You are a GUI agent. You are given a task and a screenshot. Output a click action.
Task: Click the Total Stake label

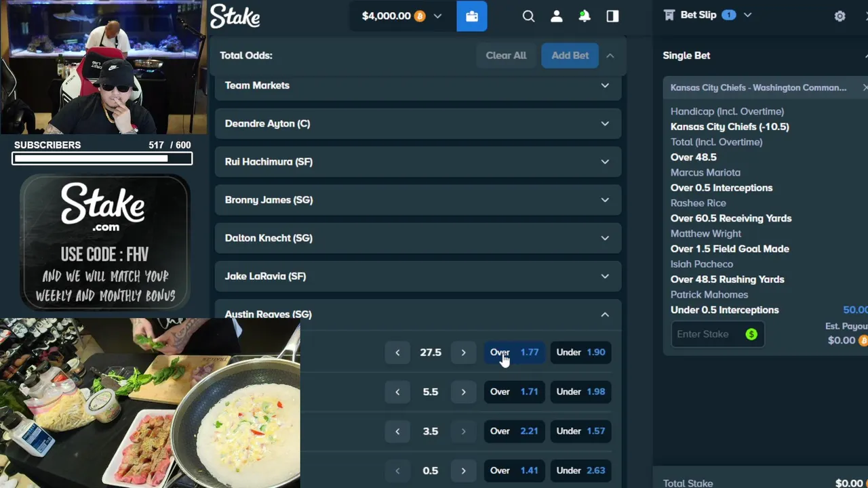688,483
